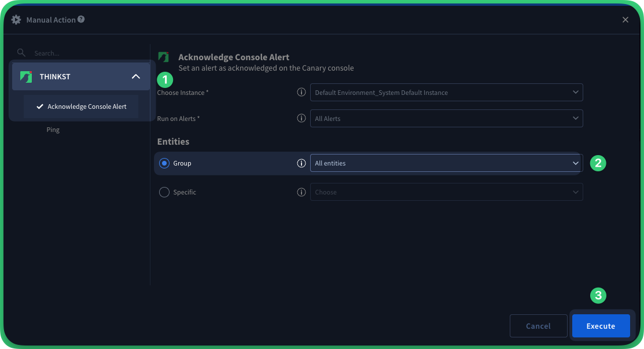Collapse the THINKST integration section
644x349 pixels.
136,76
